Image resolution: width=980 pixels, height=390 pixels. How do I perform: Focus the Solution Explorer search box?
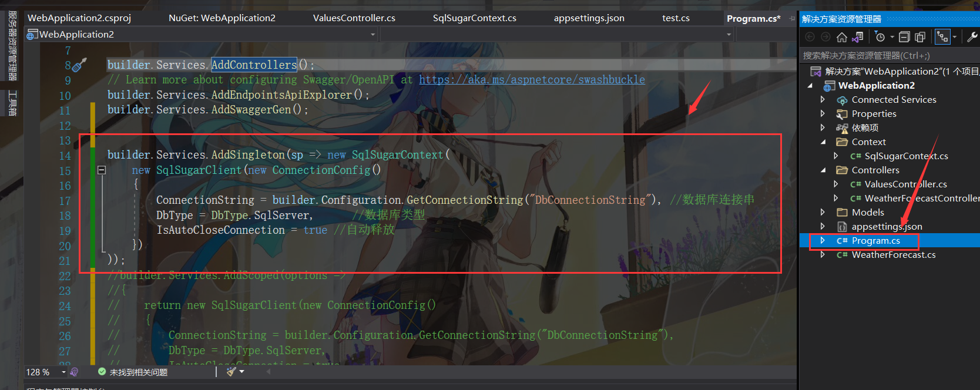click(890, 55)
